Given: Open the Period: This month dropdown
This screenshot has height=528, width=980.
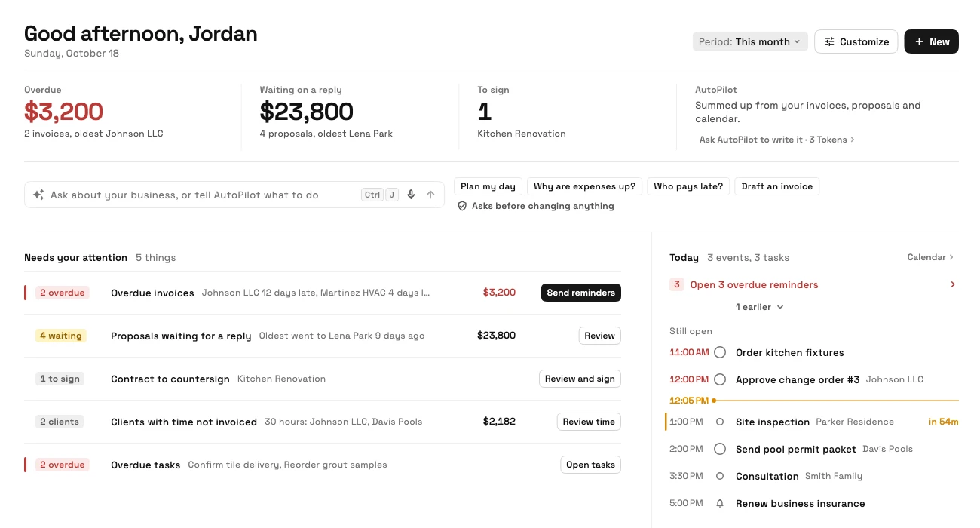Looking at the screenshot, I should 750,41.
